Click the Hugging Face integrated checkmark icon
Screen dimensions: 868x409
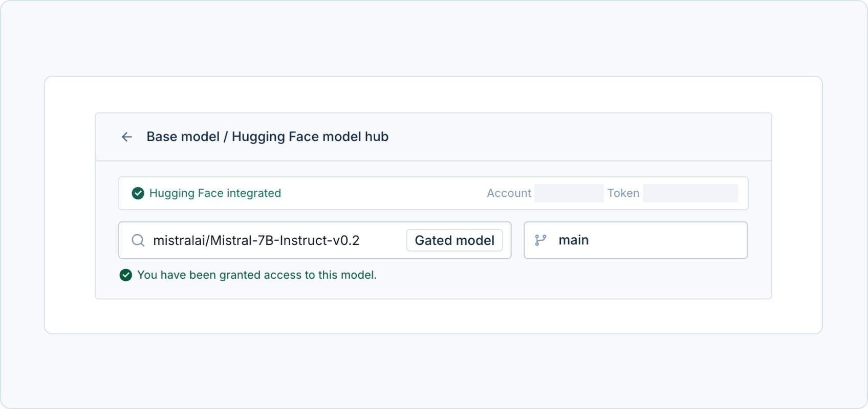click(138, 193)
